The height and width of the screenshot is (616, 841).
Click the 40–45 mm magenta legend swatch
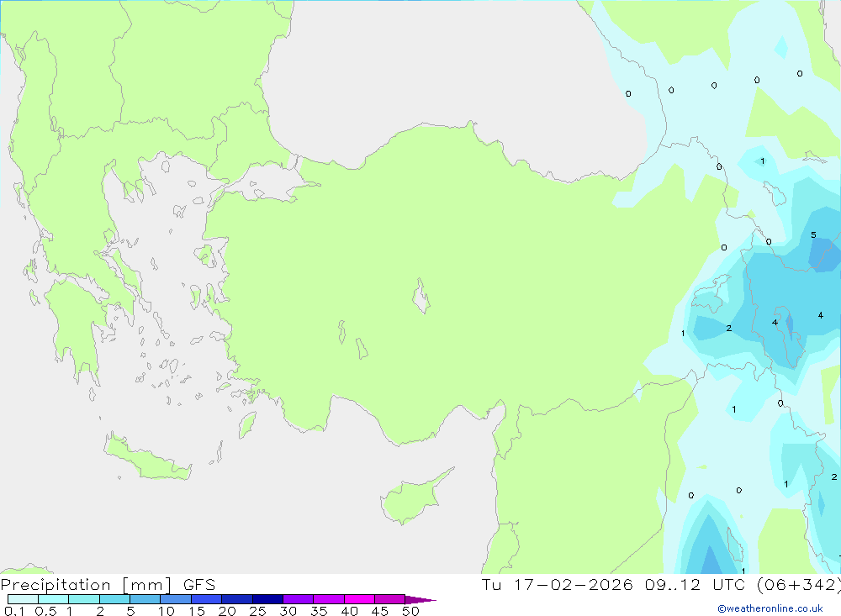click(x=359, y=599)
